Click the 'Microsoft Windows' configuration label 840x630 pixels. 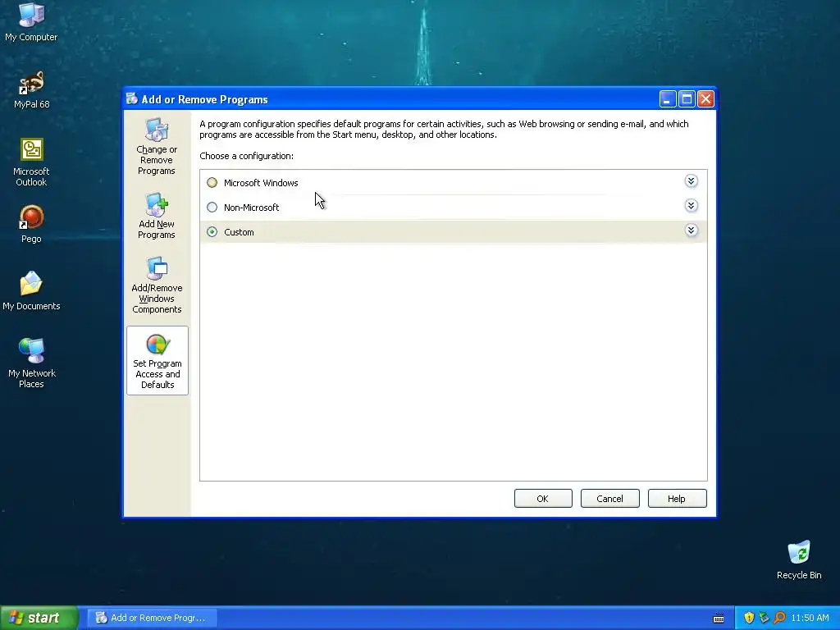261,183
